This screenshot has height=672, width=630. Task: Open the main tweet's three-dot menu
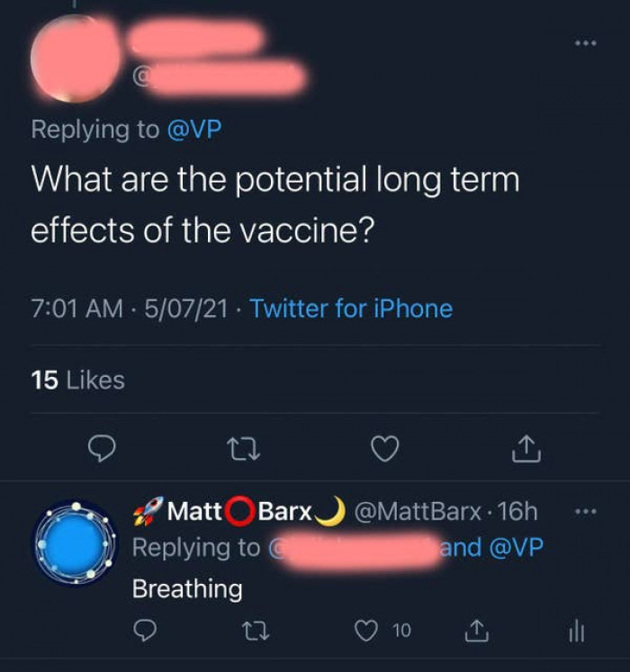tap(585, 43)
